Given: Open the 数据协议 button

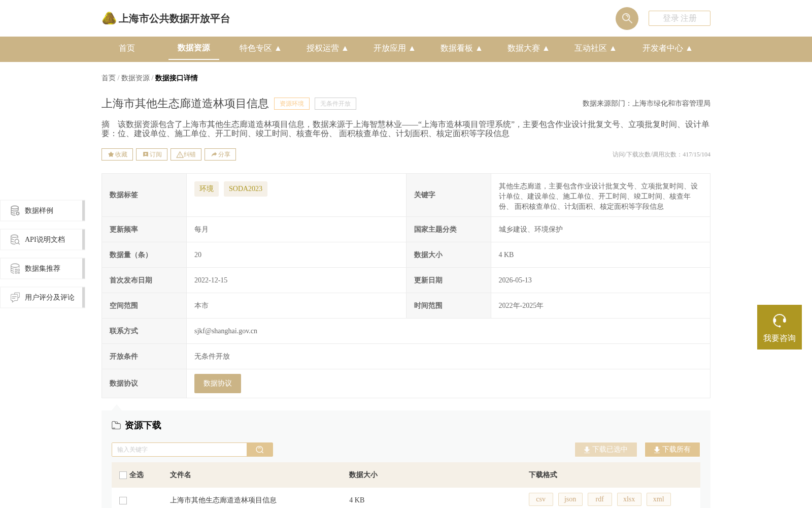Looking at the screenshot, I should 218,384.
